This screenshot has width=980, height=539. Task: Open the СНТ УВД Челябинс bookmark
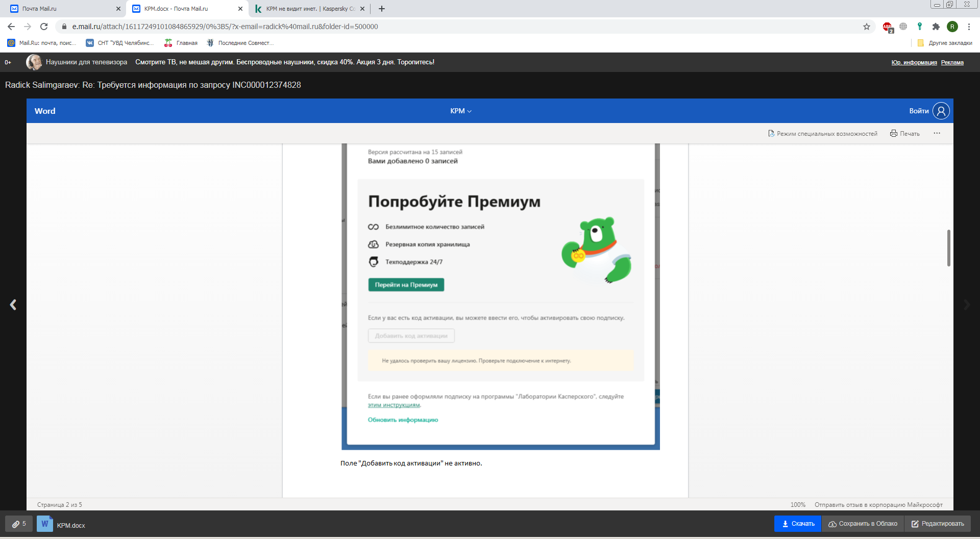point(120,43)
